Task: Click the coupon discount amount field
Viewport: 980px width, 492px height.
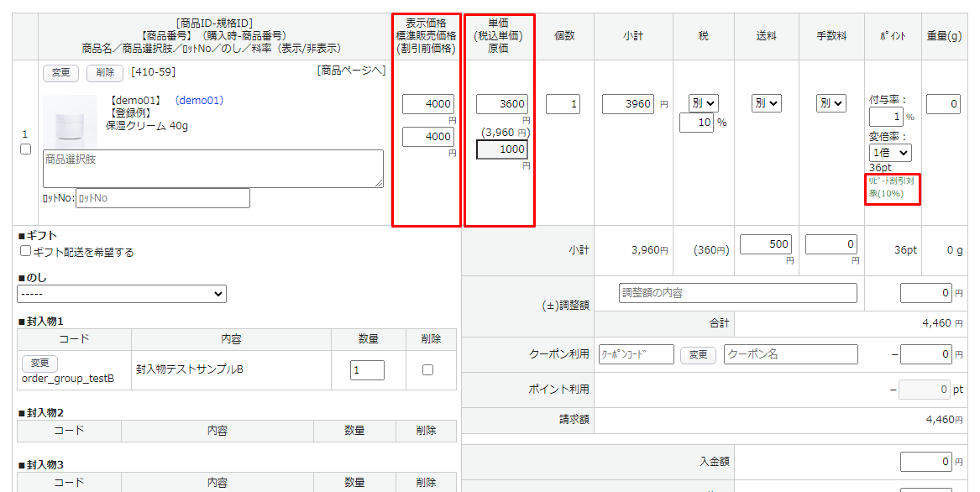Action: [x=926, y=353]
